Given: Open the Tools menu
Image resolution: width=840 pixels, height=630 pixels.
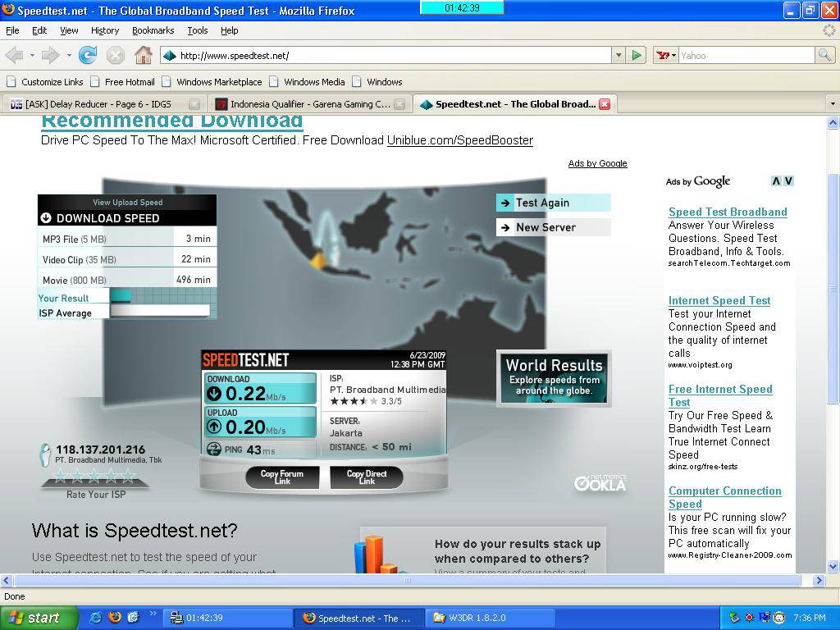Looking at the screenshot, I should [x=197, y=30].
